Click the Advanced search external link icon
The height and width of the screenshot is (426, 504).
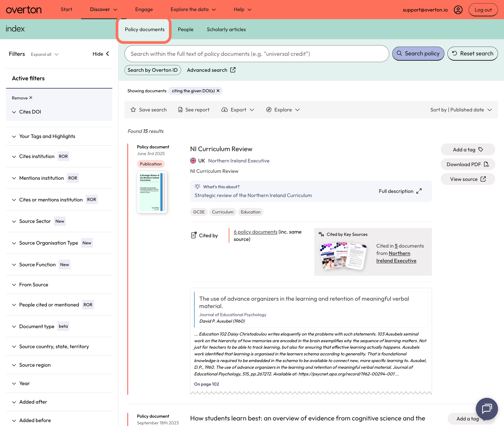pos(233,70)
